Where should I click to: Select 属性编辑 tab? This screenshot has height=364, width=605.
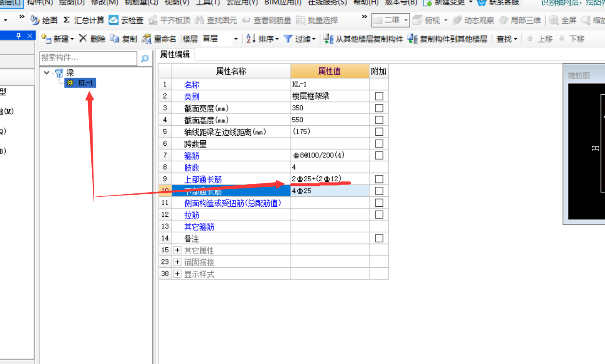point(175,54)
